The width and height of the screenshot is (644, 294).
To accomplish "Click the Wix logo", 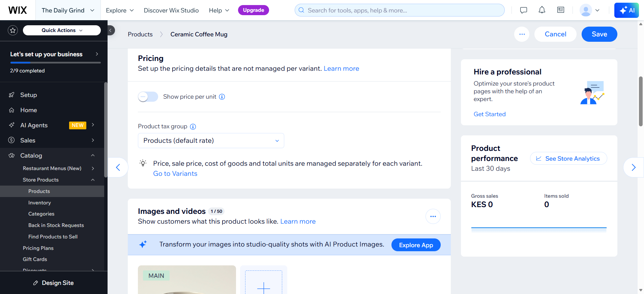I will click(18, 10).
